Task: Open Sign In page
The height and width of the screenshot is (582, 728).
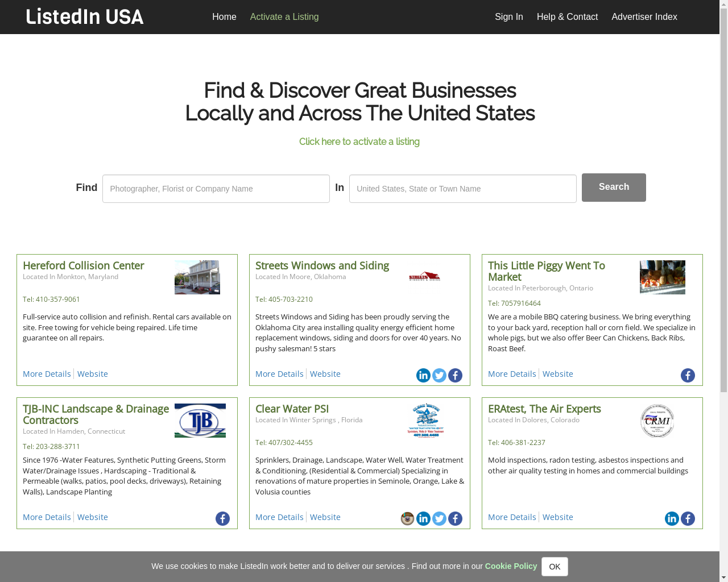Action: (x=509, y=17)
